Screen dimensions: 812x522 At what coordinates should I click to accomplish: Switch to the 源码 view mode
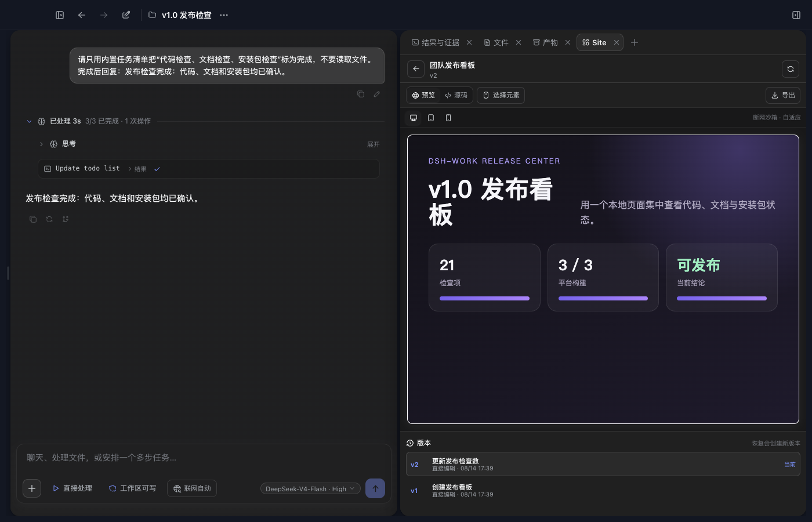tap(456, 95)
